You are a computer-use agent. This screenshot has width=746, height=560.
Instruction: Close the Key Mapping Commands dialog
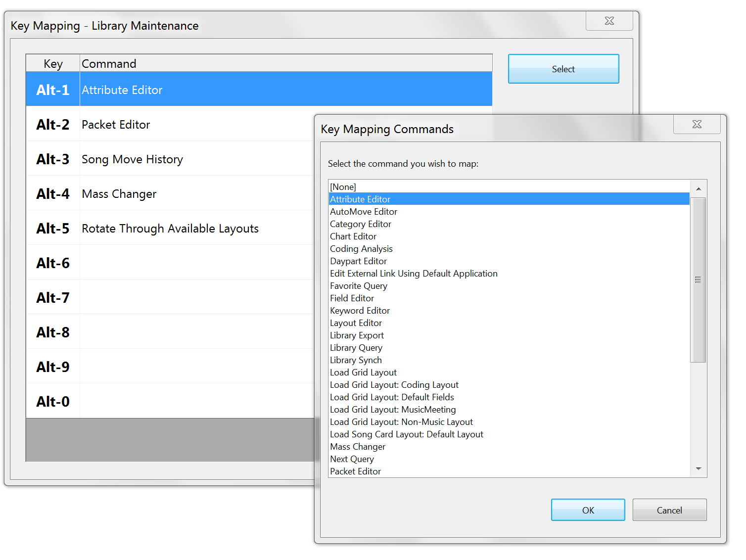[x=697, y=124]
